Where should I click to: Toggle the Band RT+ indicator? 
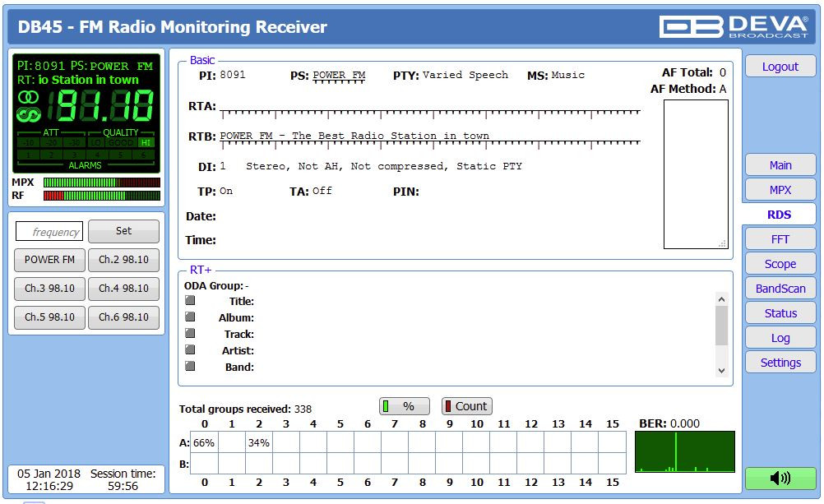tap(190, 367)
